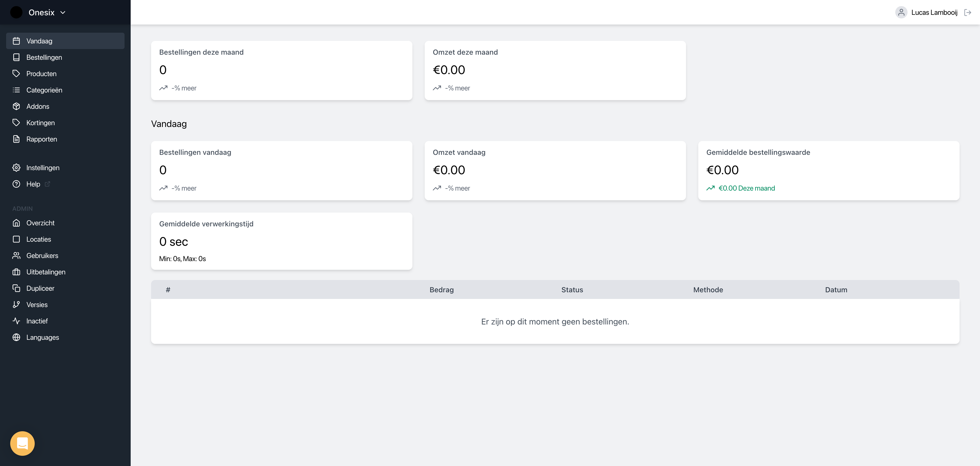
Task: Click the Producten tag icon
Action: pos(16,74)
